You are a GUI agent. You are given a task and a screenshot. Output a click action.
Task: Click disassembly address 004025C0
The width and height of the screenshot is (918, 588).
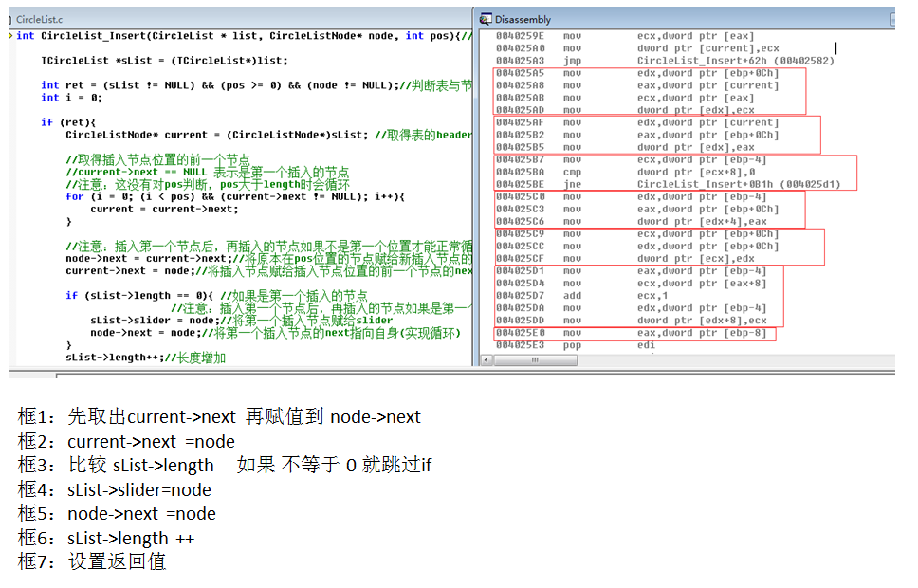(x=520, y=196)
